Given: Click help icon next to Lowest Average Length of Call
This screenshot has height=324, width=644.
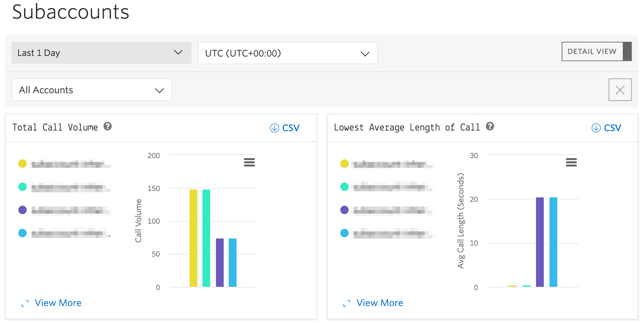Looking at the screenshot, I should tap(490, 127).
